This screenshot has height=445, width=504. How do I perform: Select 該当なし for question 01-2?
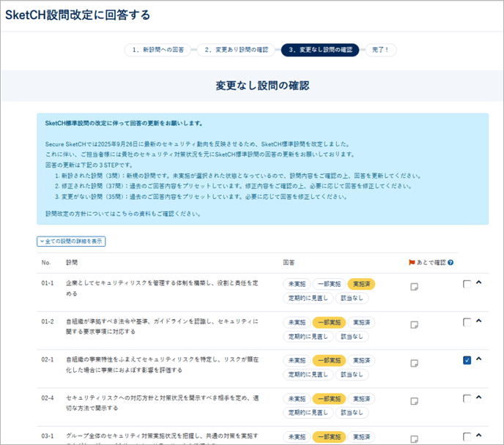(x=352, y=337)
